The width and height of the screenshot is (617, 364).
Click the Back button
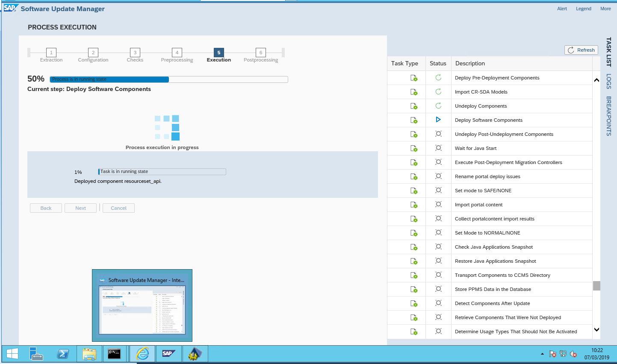point(46,208)
